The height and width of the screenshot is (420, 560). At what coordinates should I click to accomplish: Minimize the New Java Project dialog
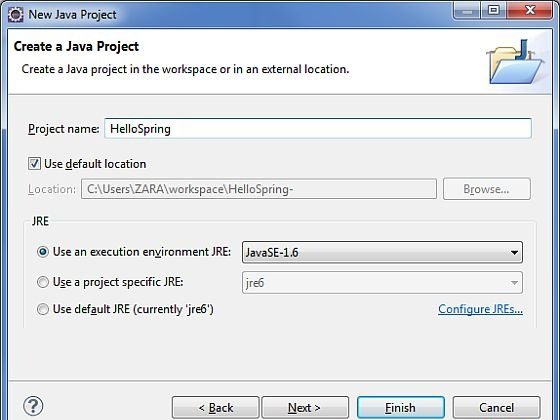(x=467, y=10)
